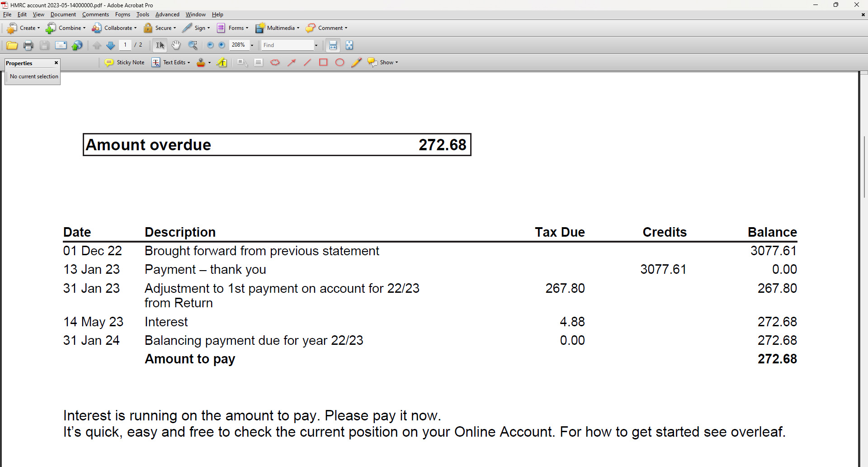The width and height of the screenshot is (868, 467).
Task: Click the page number field
Action: click(125, 45)
